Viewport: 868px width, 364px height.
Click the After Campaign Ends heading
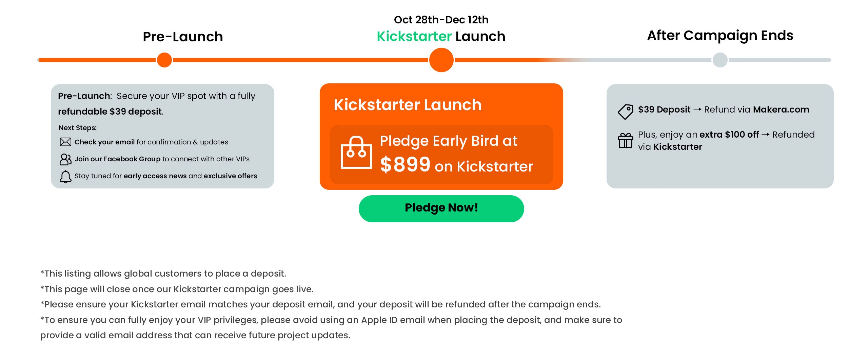tap(720, 35)
